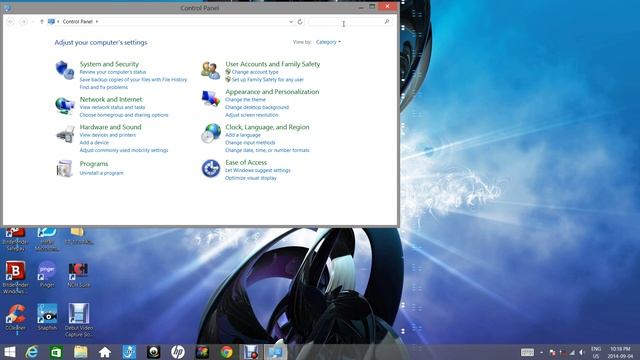Open the Pinger desktop shortcut
The height and width of the screenshot is (360, 640).
coord(47,274)
